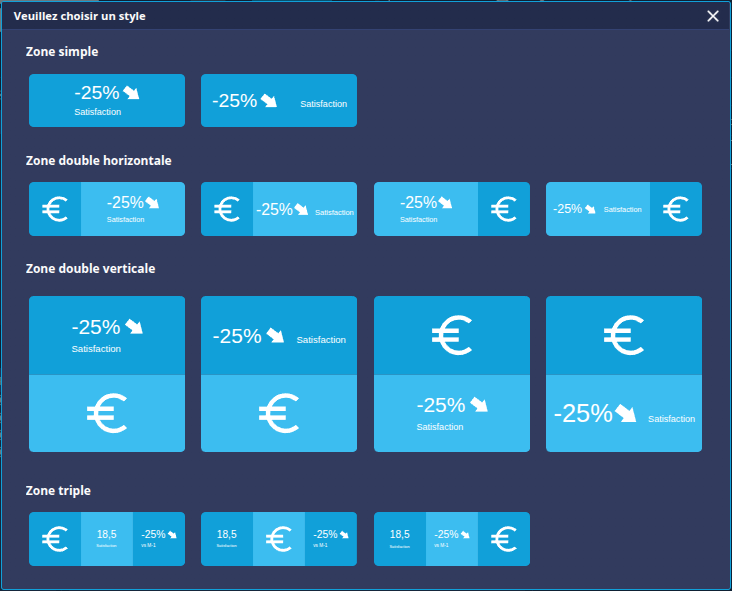Click the down arrow icon in the first Zone simple tile
The width and height of the screenshot is (732, 591).
click(x=131, y=93)
